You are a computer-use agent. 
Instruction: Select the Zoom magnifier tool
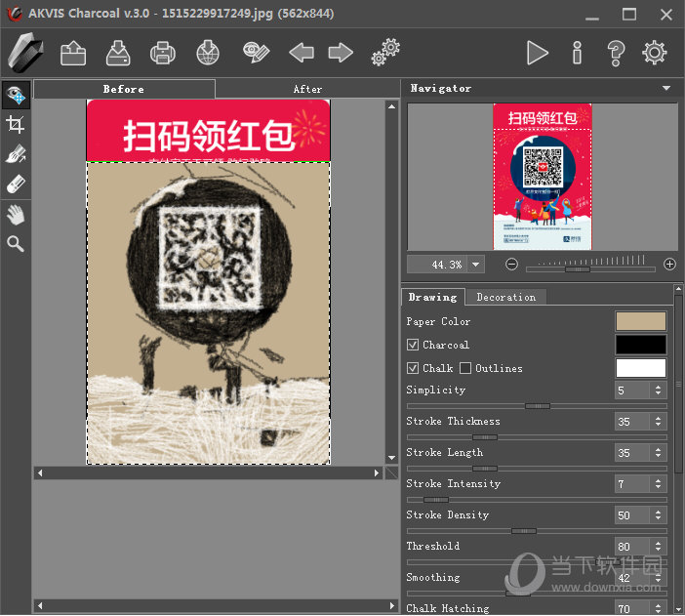[x=16, y=244]
